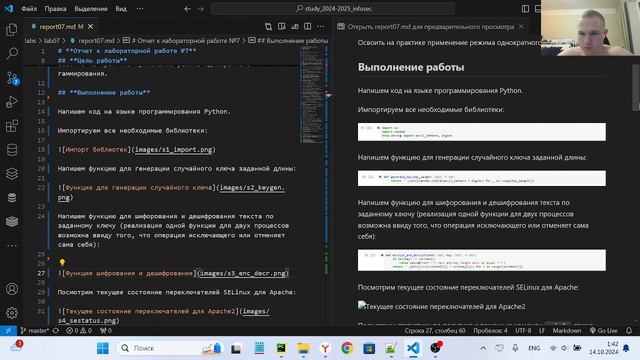640x360 pixels.
Task: Open Yandex browser from the taskbar
Action: click(x=325, y=348)
